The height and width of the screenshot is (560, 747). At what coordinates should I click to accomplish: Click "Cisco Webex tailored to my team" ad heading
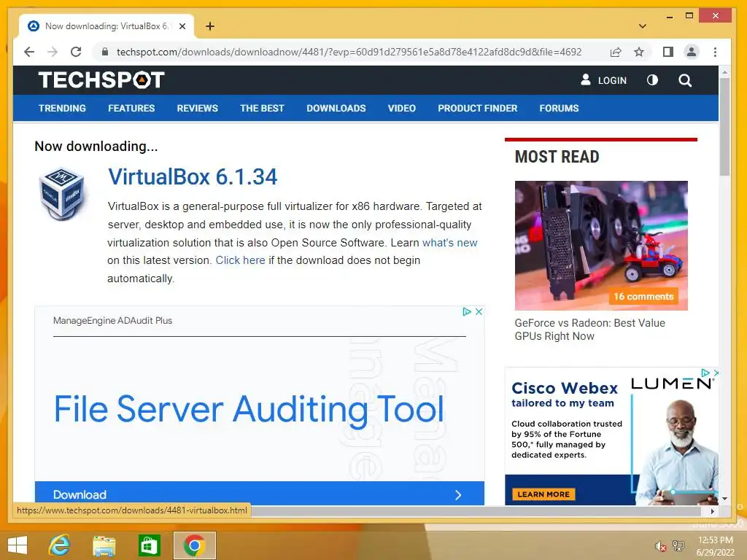click(564, 394)
